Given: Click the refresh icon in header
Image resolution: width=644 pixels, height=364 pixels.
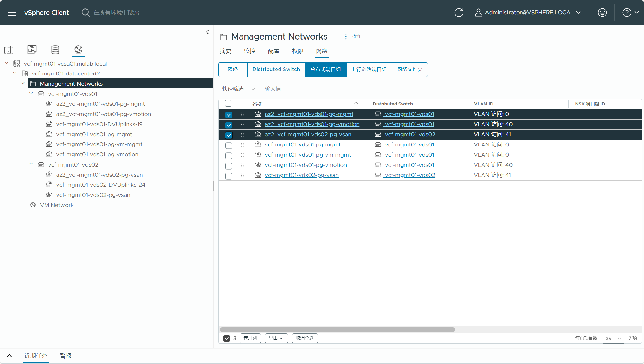Looking at the screenshot, I should (459, 13).
